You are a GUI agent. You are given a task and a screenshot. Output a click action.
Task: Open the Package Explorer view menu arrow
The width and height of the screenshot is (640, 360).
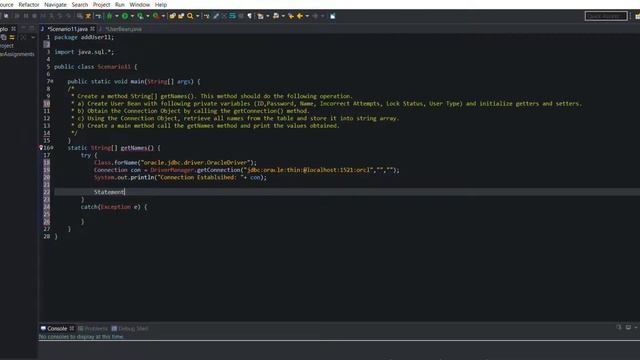[33, 37]
